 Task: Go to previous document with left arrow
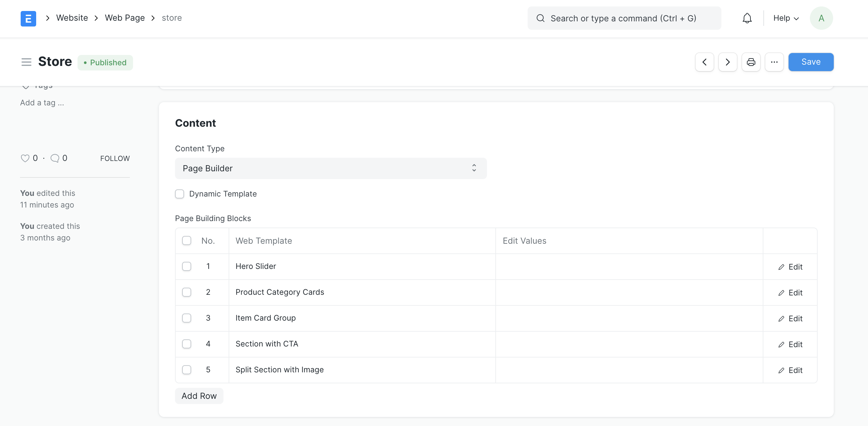[704, 62]
